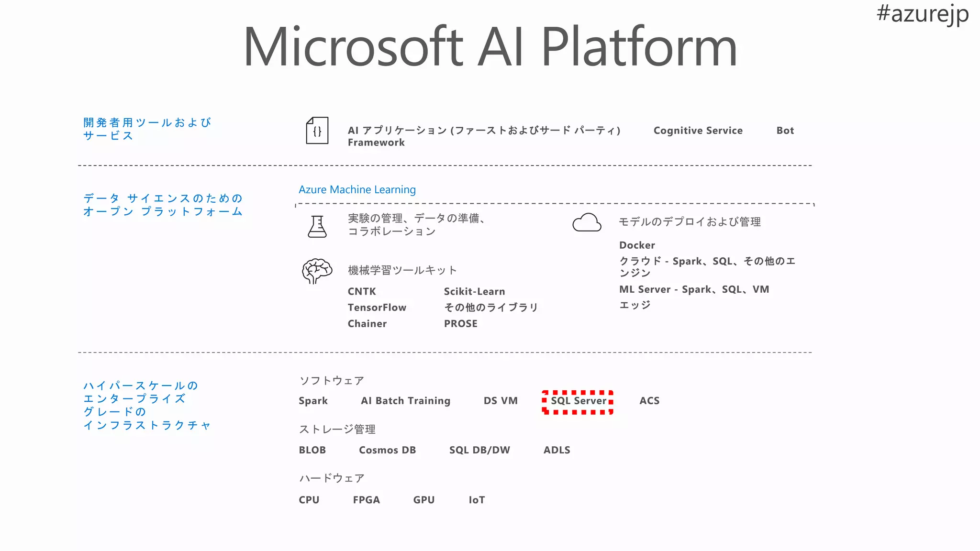Click the ソフトウェア section label

[x=332, y=381]
